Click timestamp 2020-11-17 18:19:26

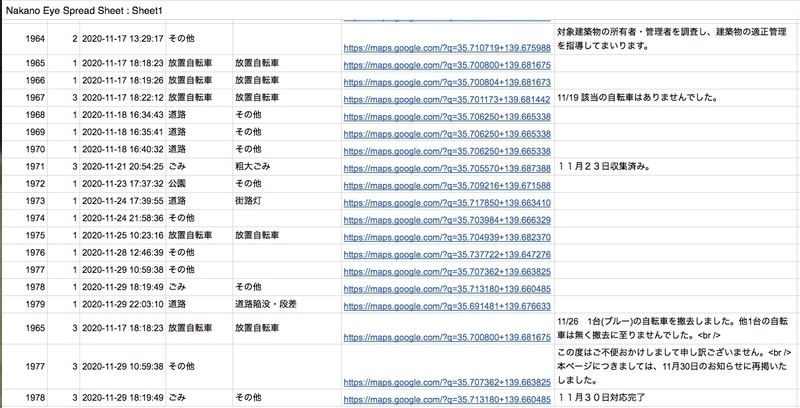click(122, 80)
